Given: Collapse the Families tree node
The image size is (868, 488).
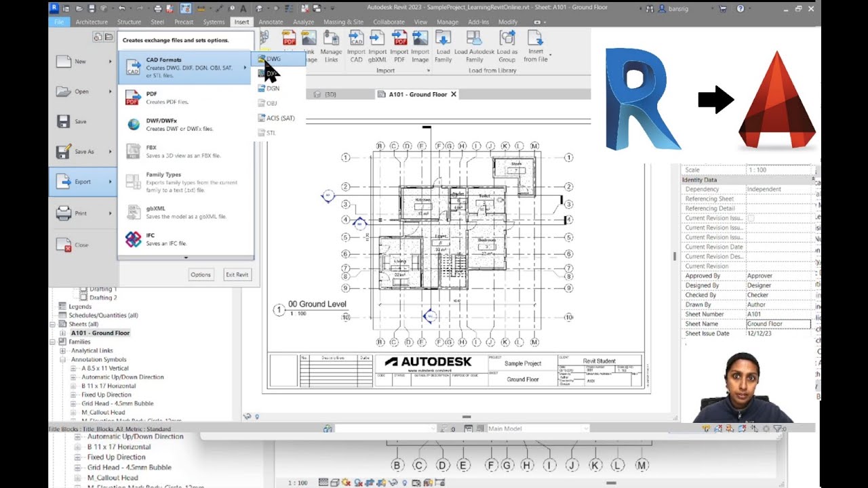Looking at the screenshot, I should coord(54,342).
